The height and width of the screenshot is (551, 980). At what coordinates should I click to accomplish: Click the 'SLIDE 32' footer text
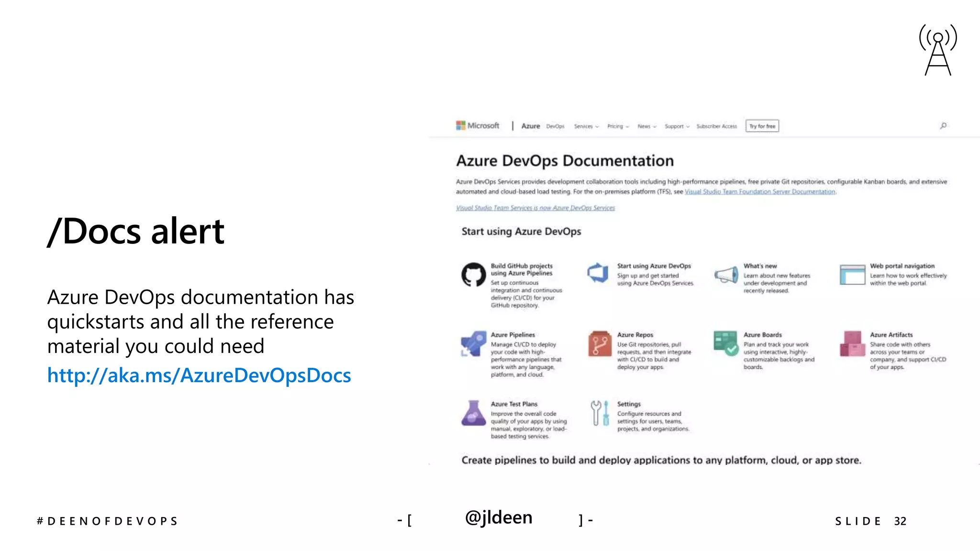pyautogui.click(x=870, y=521)
